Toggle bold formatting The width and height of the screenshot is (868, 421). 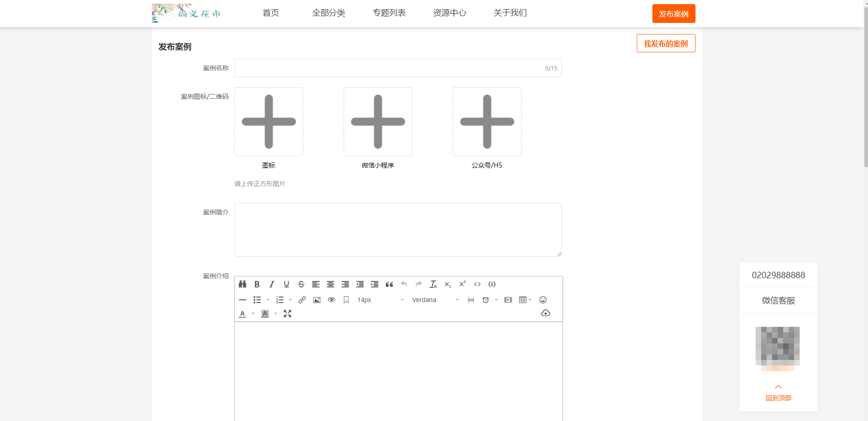(x=257, y=284)
